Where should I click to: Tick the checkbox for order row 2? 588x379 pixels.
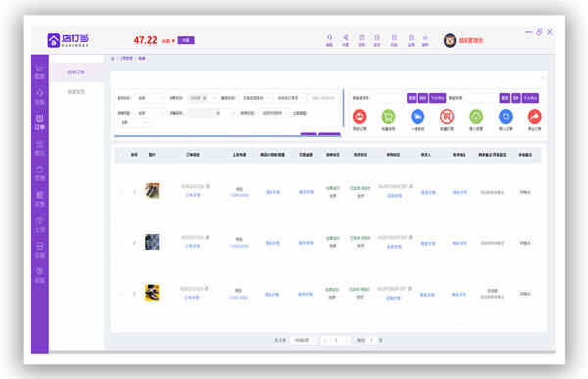coord(121,243)
